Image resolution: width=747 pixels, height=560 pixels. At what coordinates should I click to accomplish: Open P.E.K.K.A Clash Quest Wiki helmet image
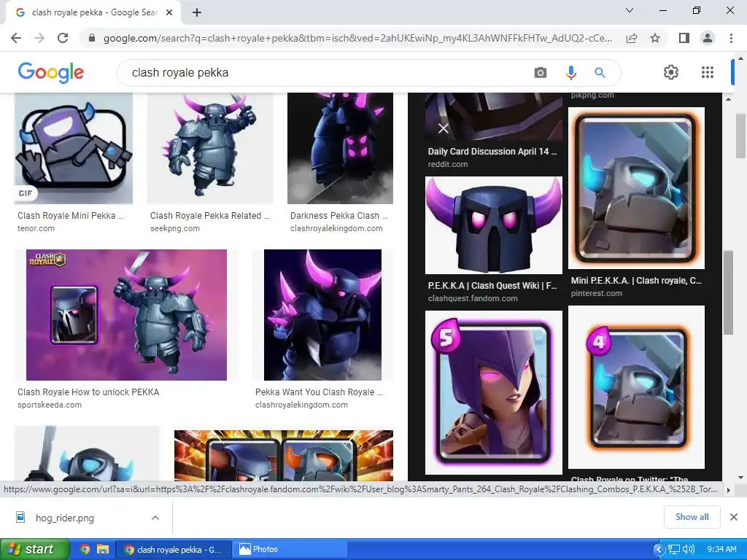[494, 225]
